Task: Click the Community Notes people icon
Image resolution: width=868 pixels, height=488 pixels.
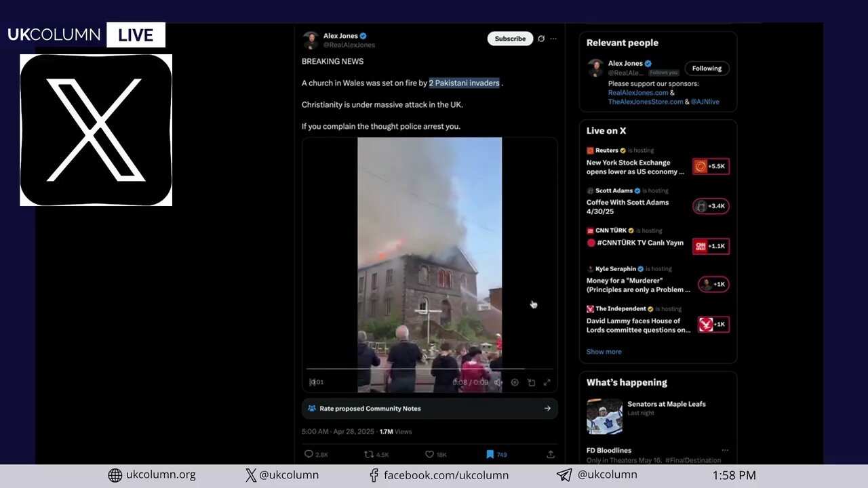Action: coord(312,409)
